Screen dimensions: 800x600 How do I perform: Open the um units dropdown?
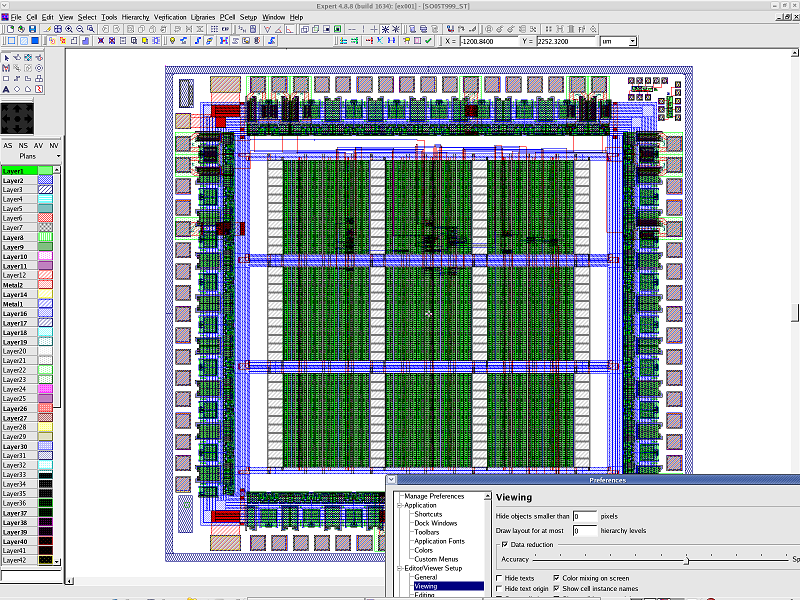click(x=632, y=41)
